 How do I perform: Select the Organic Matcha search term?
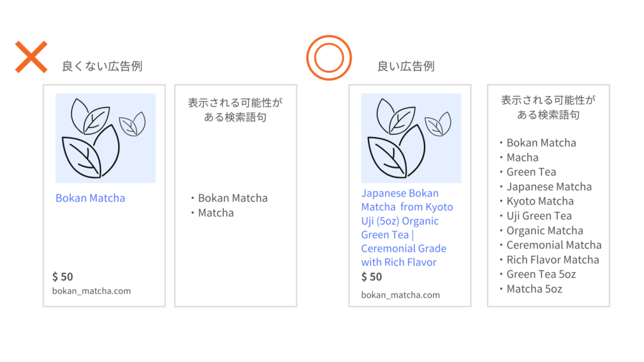tap(545, 231)
